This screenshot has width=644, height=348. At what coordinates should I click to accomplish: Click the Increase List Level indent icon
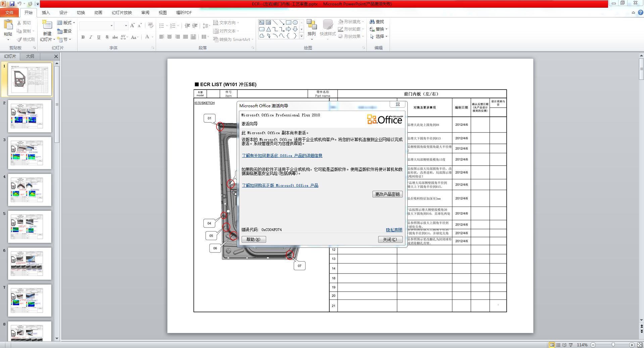[x=195, y=25]
